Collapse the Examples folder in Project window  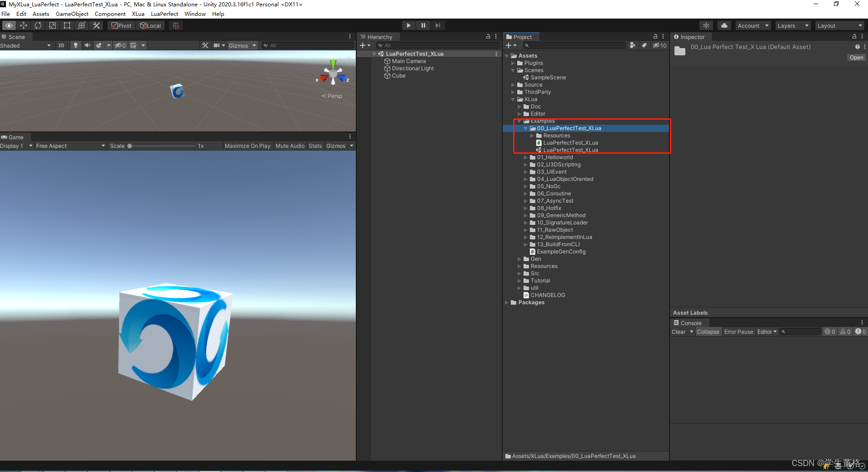coord(520,121)
